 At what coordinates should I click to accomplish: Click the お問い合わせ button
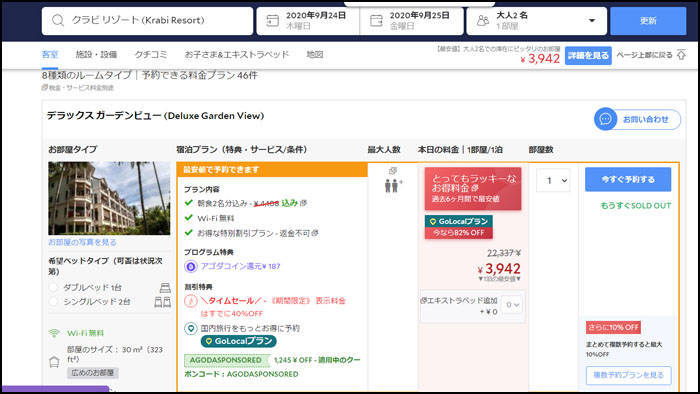(x=638, y=119)
